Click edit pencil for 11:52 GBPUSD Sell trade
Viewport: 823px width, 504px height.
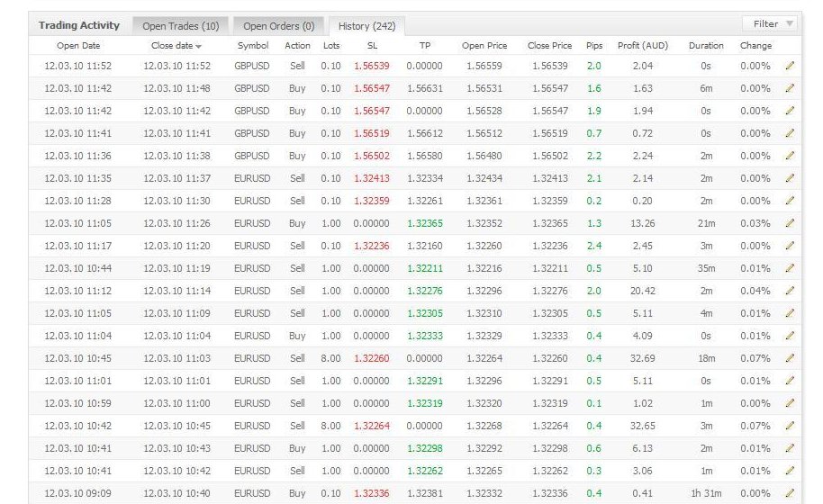pyautogui.click(x=790, y=66)
